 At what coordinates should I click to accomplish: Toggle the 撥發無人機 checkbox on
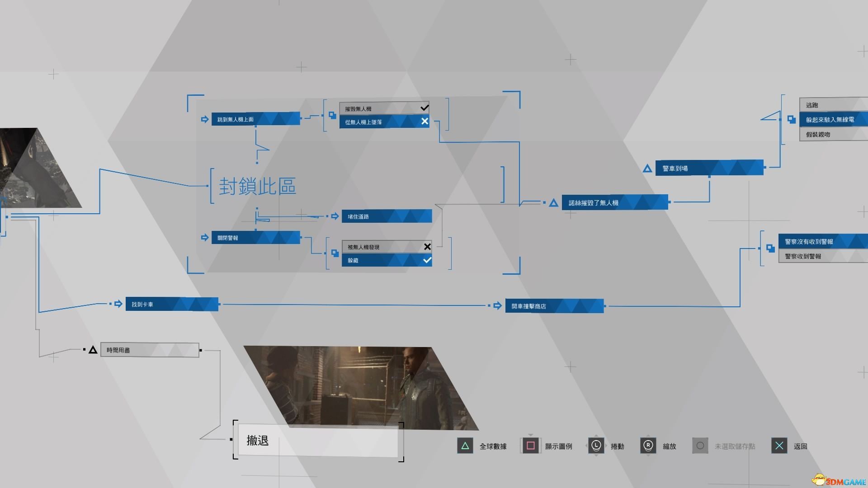[425, 107]
